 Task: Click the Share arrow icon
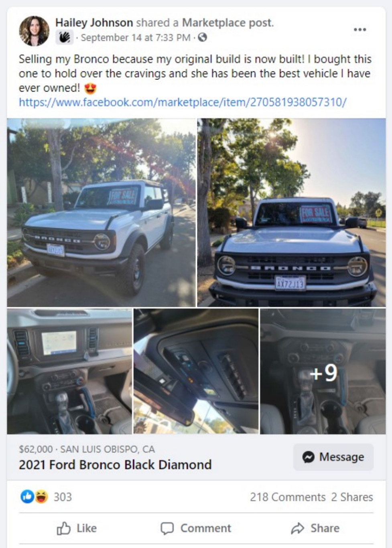tap(297, 528)
